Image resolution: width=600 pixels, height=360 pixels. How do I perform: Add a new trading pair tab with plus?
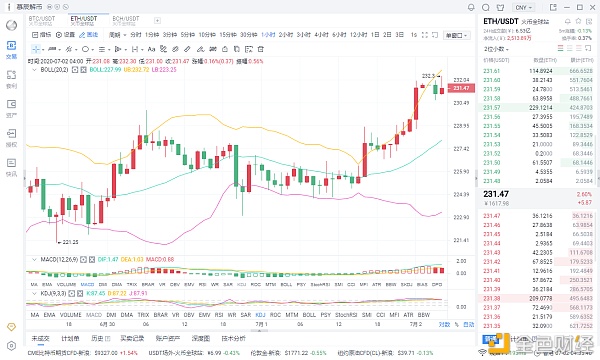(x=157, y=21)
